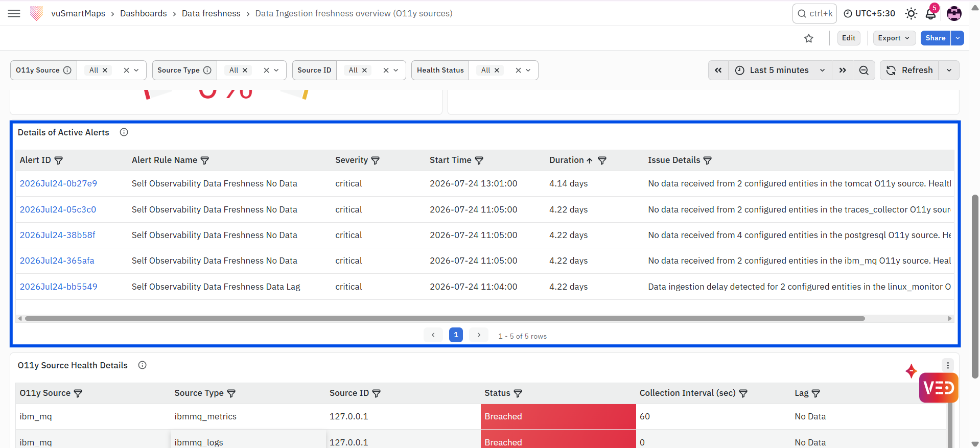Show info for O11y Source Health Details
The height and width of the screenshot is (448, 980).
tap(143, 365)
